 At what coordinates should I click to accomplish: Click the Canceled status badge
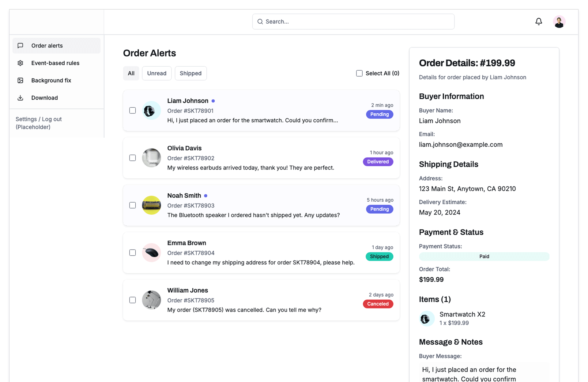(378, 304)
